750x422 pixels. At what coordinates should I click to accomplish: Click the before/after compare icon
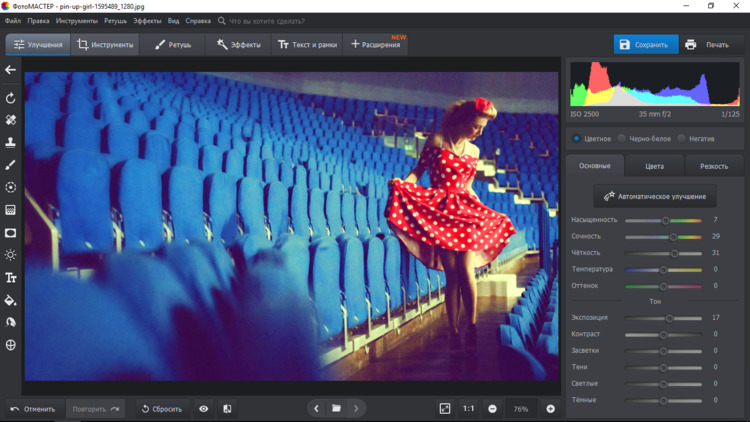pos(227,409)
